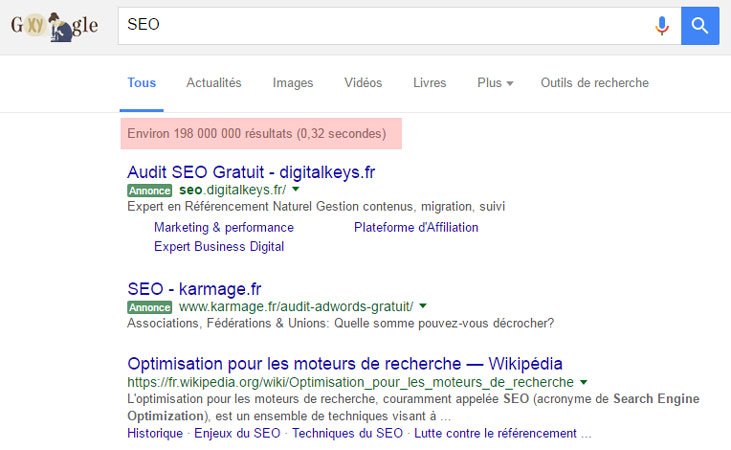Viewport: 731px width, 450px height.
Task: Click the Annonce badge beside seo.digitalkeys.fr
Action: (x=150, y=191)
